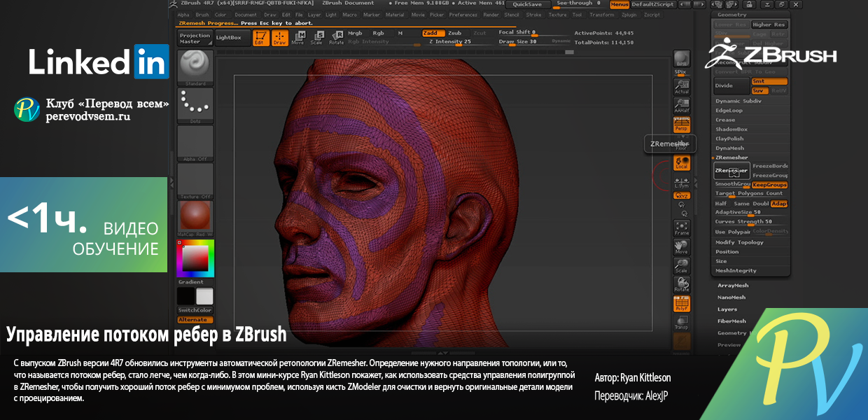Open the Alpha menu

(x=183, y=15)
